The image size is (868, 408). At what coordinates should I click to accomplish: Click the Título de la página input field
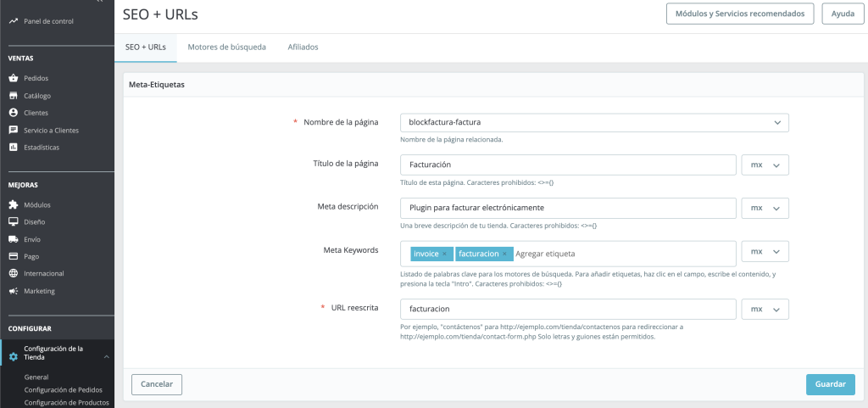point(568,165)
